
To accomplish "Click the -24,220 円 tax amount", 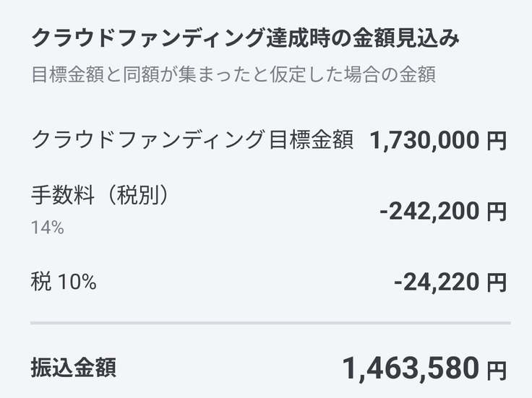I will point(450,282).
